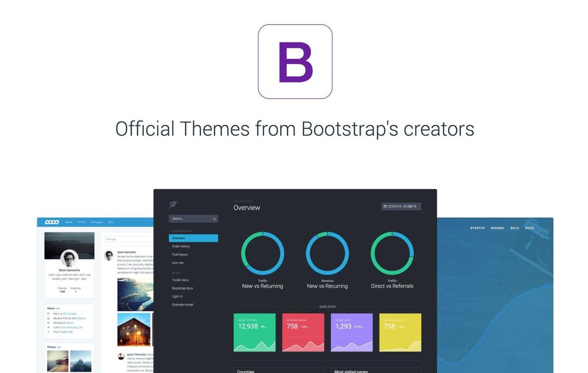Click Home in the social theme navbar

click(x=69, y=222)
